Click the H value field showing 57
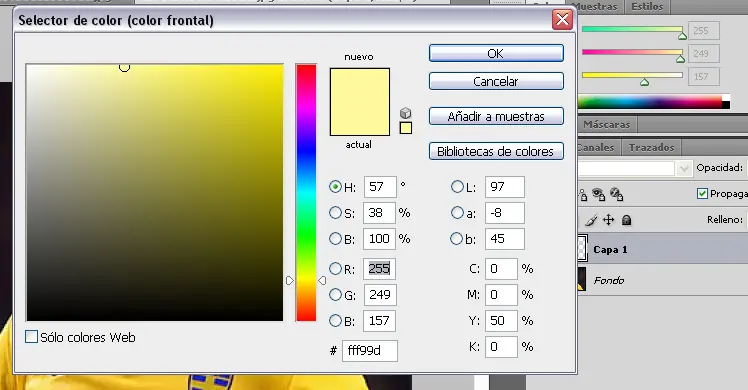Image resolution: width=748 pixels, height=390 pixels. 380,186
